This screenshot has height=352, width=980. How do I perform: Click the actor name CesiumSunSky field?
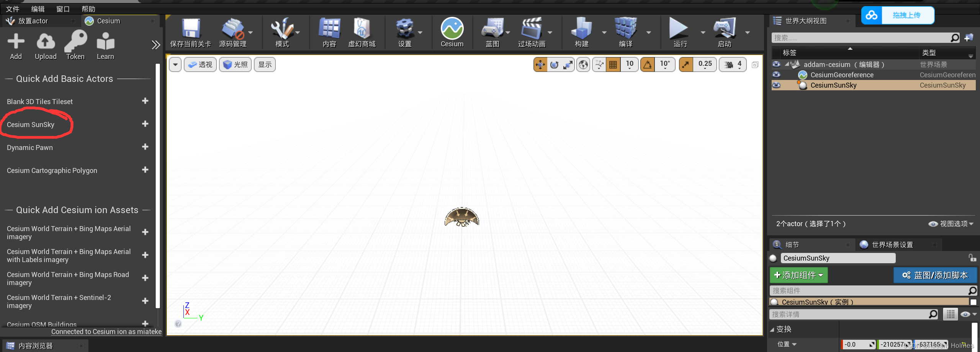point(838,258)
